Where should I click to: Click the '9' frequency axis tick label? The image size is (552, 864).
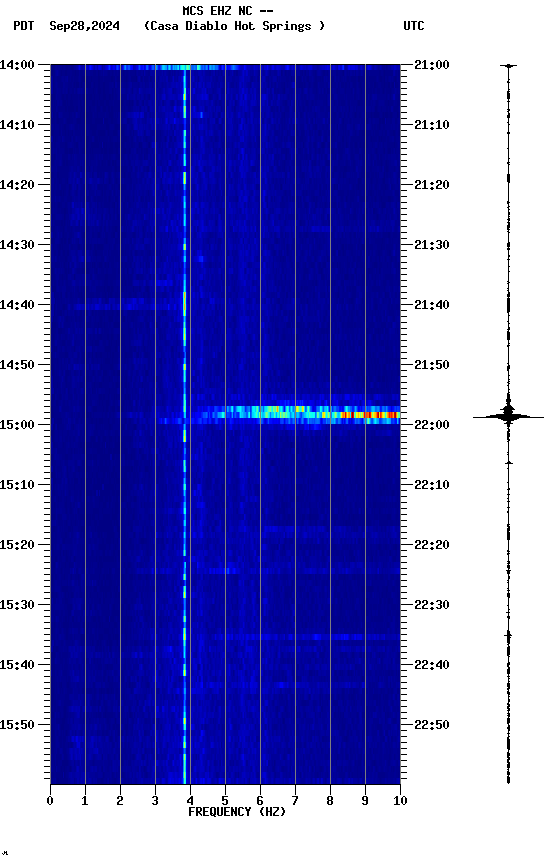pyautogui.click(x=365, y=801)
